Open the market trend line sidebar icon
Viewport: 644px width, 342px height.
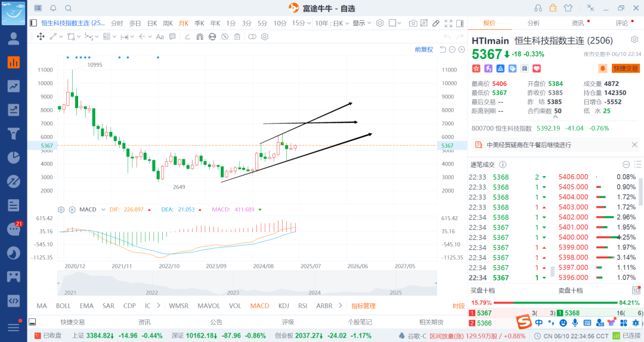[14, 87]
